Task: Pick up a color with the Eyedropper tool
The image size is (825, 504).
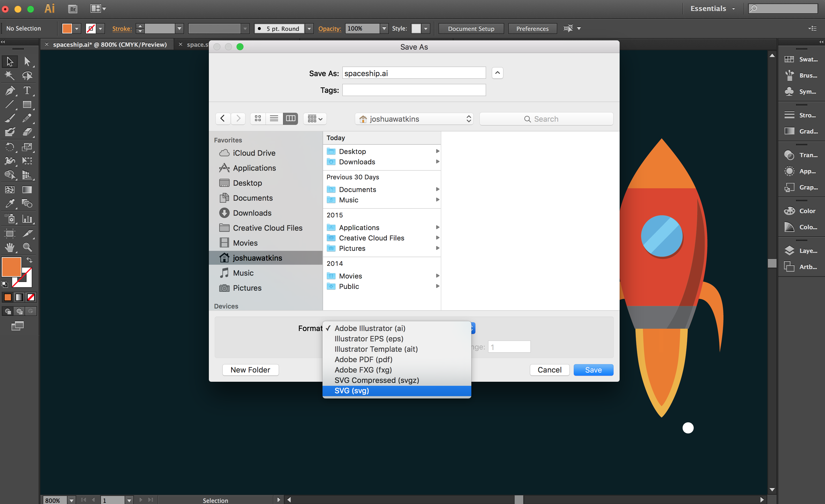Action: (x=10, y=204)
